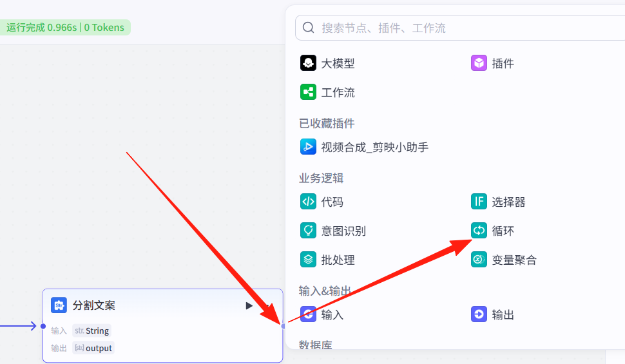This screenshot has height=364, width=625.
Task: Click the 已收藏插件 section heading
Action: coord(327,123)
